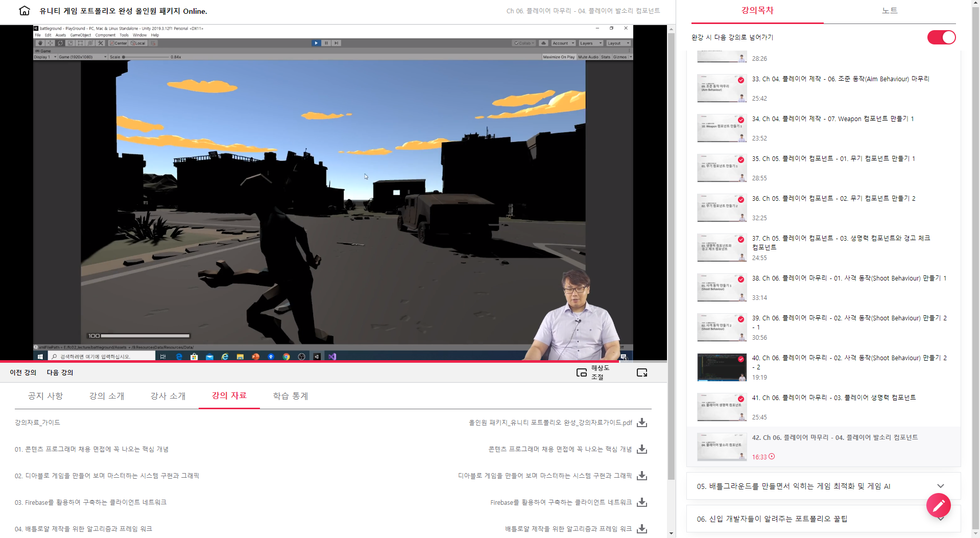Open lecture 38 사격 동작 만들기 1

823,287
